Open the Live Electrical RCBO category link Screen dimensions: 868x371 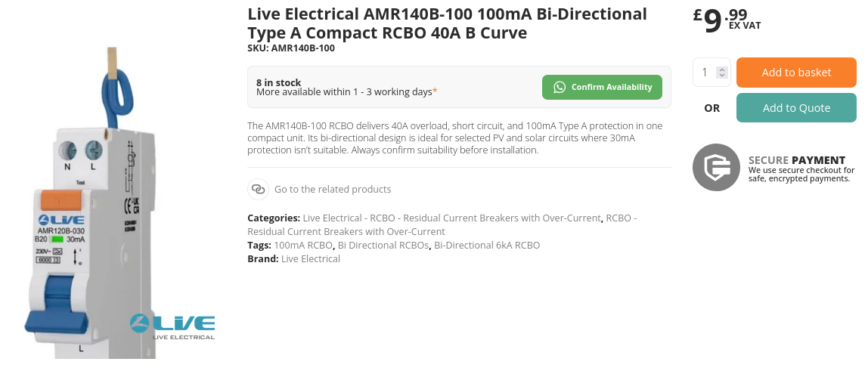pyautogui.click(x=451, y=218)
